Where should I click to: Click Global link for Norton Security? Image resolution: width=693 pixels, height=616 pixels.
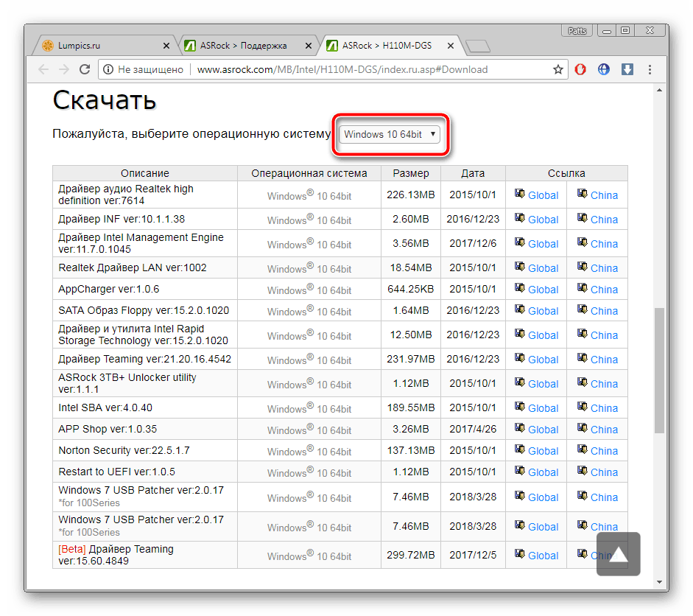pyautogui.click(x=543, y=451)
